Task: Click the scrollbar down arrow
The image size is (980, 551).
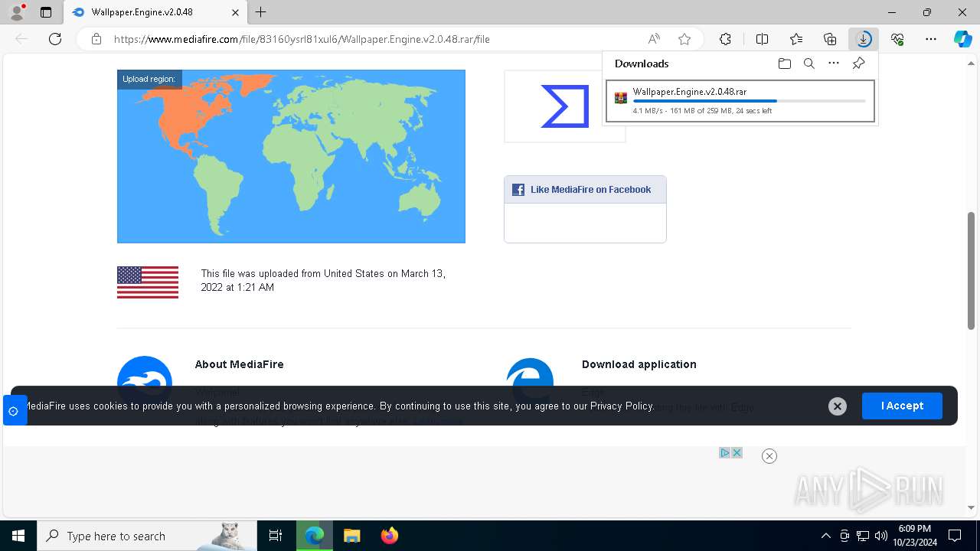Action: (972, 507)
